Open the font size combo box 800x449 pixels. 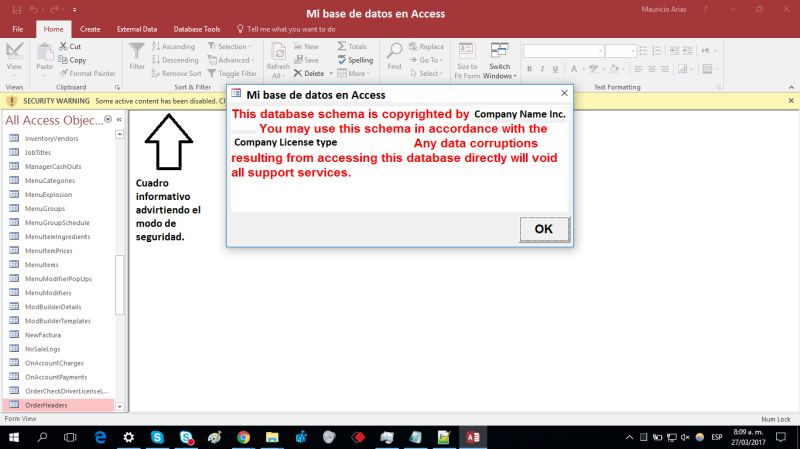[x=620, y=51]
